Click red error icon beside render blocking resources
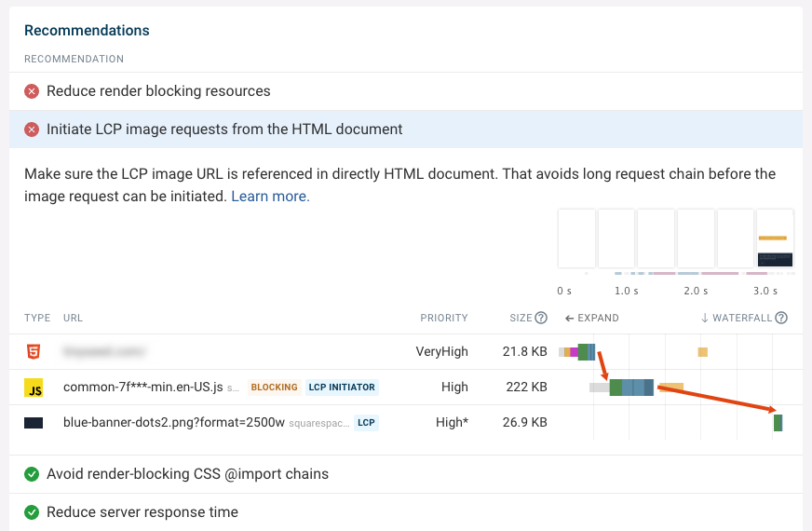This screenshot has height=531, width=812. pos(32,91)
